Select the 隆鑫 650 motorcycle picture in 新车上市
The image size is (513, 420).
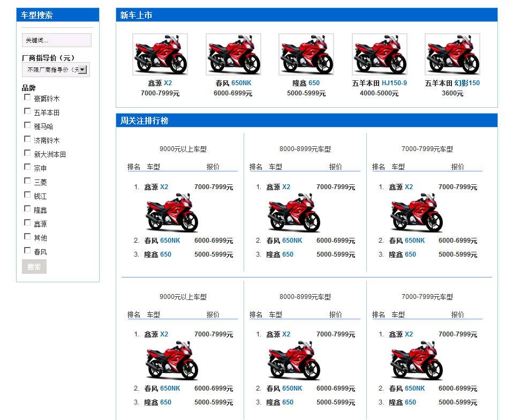pyautogui.click(x=306, y=54)
